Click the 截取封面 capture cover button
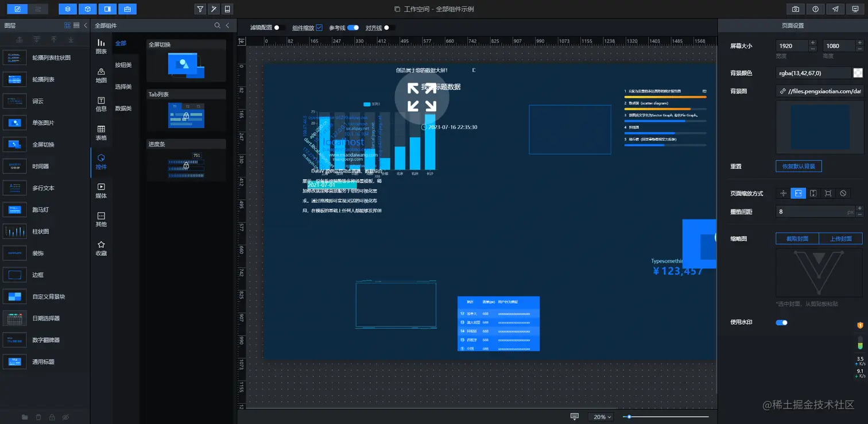This screenshot has height=424, width=868. click(797, 238)
